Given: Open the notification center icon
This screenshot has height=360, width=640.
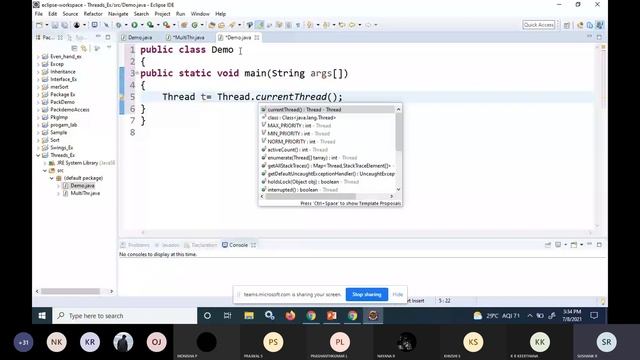Looking at the screenshot, I should (594, 316).
